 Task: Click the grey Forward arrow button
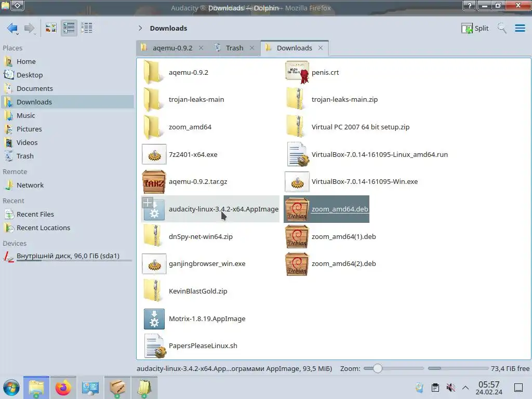tap(30, 28)
